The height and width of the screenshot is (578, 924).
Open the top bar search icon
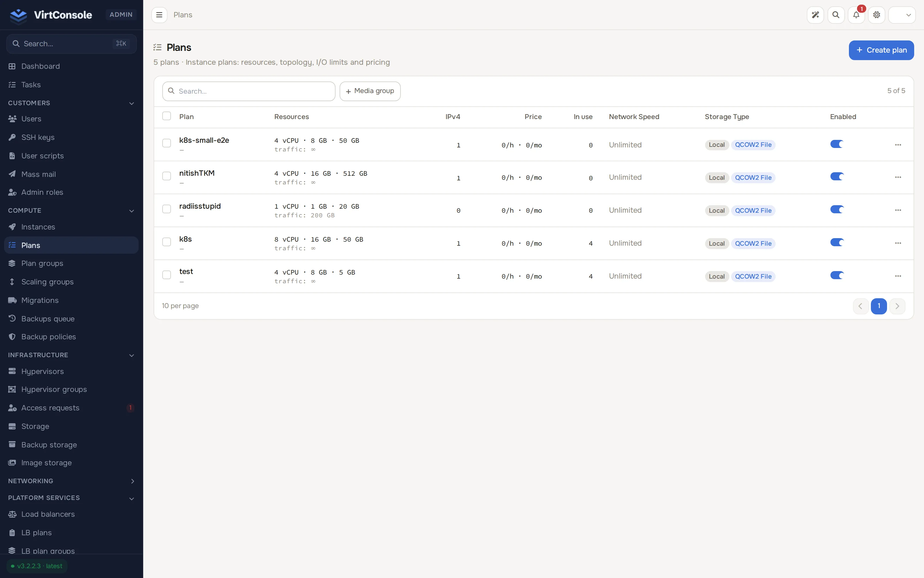pyautogui.click(x=836, y=15)
